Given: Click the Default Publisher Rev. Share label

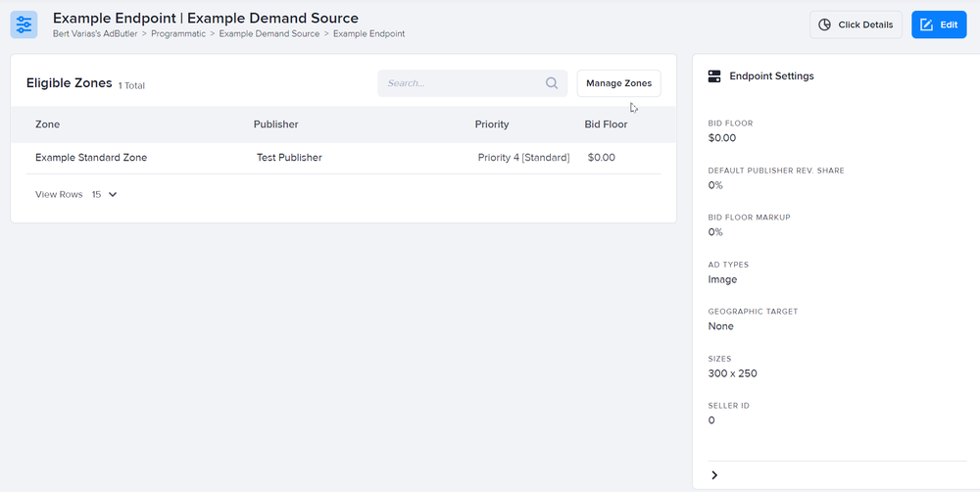Looking at the screenshot, I should point(776,171).
